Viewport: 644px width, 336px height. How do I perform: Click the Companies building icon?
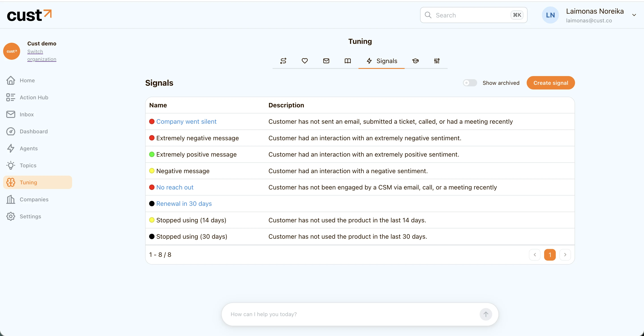point(11,199)
